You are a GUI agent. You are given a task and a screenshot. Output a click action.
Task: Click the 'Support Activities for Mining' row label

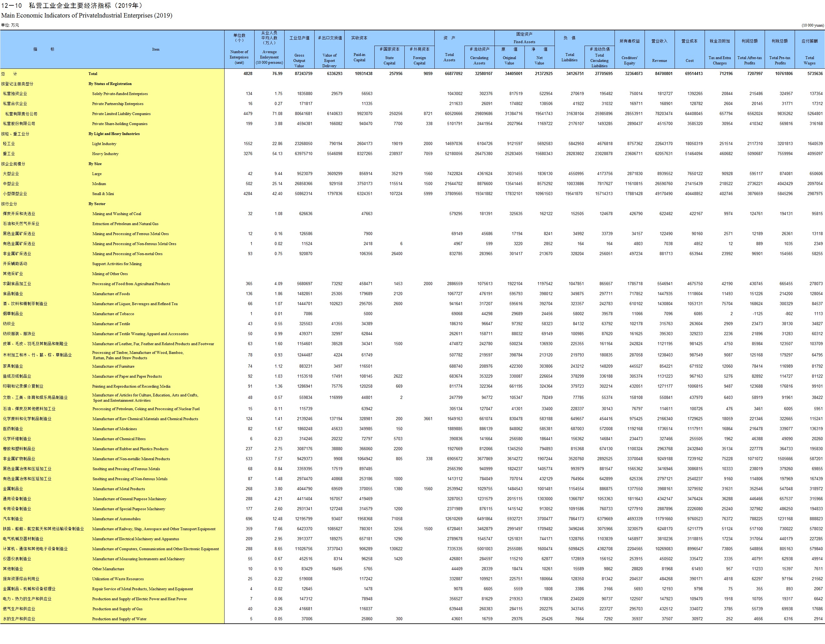pos(117,264)
